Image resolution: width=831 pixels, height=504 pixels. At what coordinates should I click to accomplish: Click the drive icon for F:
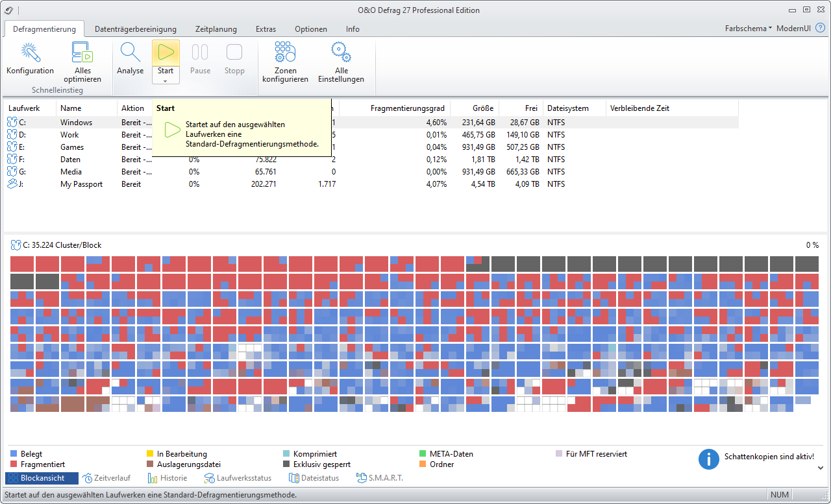(13, 159)
